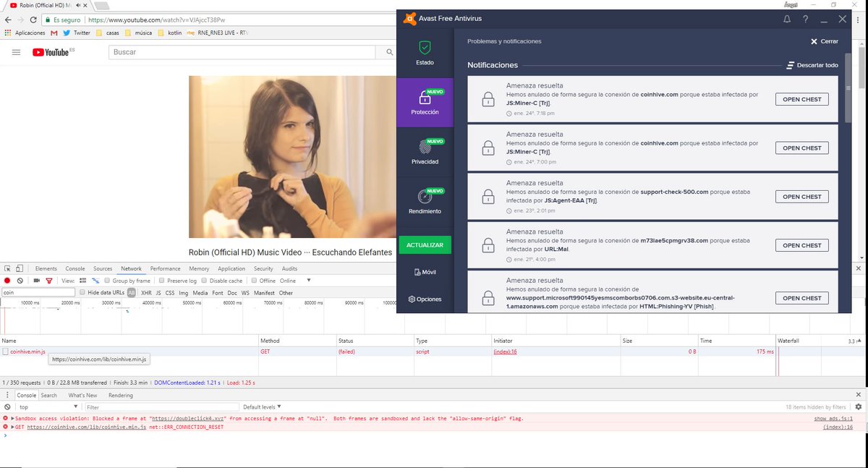
Task: Open Avast Privacidad fingerprint section
Action: [425, 151]
